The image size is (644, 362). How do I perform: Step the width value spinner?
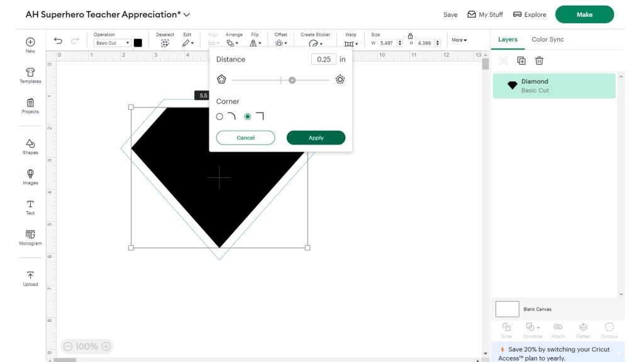tap(400, 43)
